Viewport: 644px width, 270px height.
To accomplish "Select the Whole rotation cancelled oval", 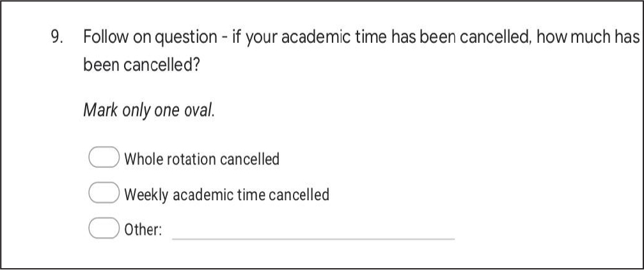I will (104, 157).
